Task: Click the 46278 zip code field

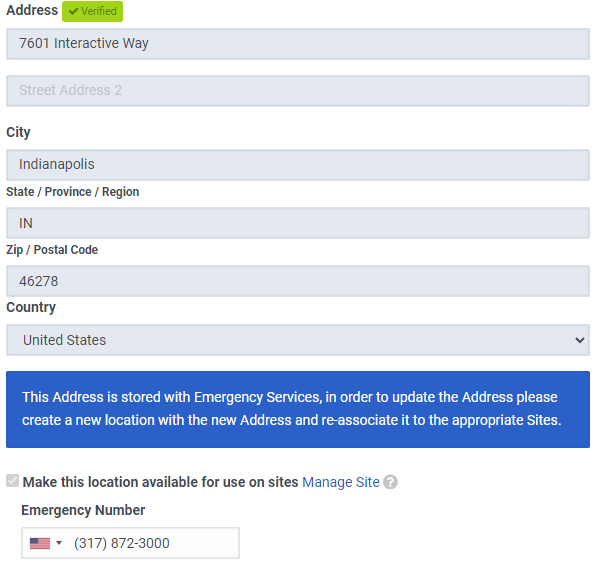Action: 298,281
